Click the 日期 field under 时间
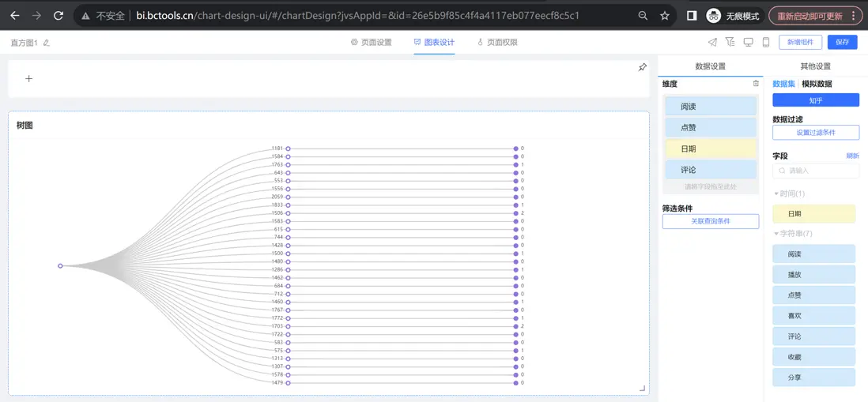Viewport: 868px width, 402px height. [x=813, y=213]
